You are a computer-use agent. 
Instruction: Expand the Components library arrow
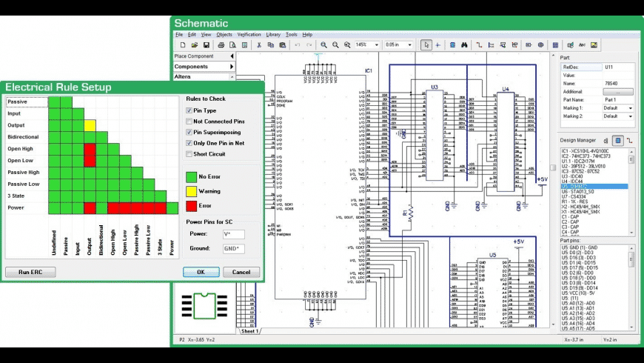click(x=232, y=66)
